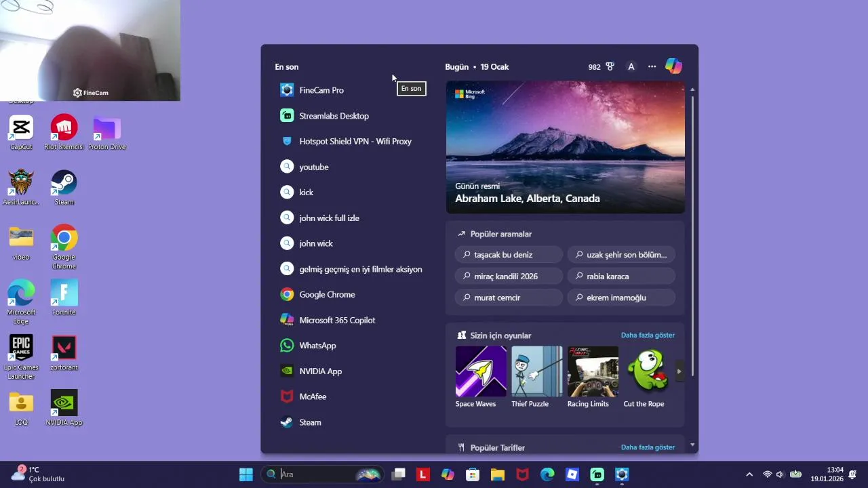Viewport: 868px width, 488px height.
Task: Open the Thief Puzzle game
Action: (x=536, y=378)
